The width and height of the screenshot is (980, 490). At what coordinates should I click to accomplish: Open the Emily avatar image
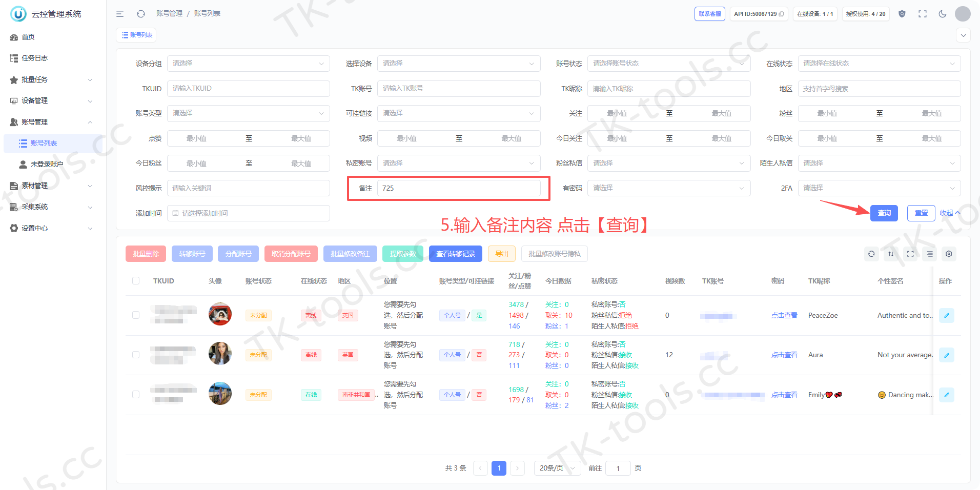coord(220,393)
